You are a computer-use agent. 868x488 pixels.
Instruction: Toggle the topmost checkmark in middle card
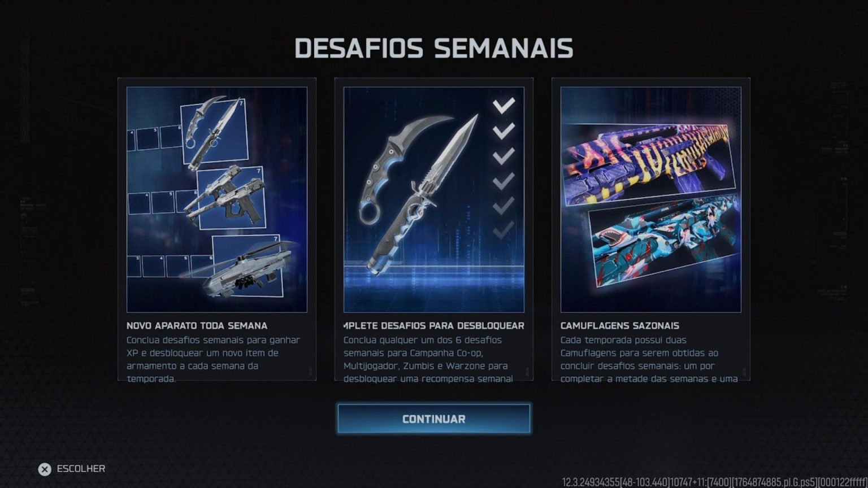point(504,105)
